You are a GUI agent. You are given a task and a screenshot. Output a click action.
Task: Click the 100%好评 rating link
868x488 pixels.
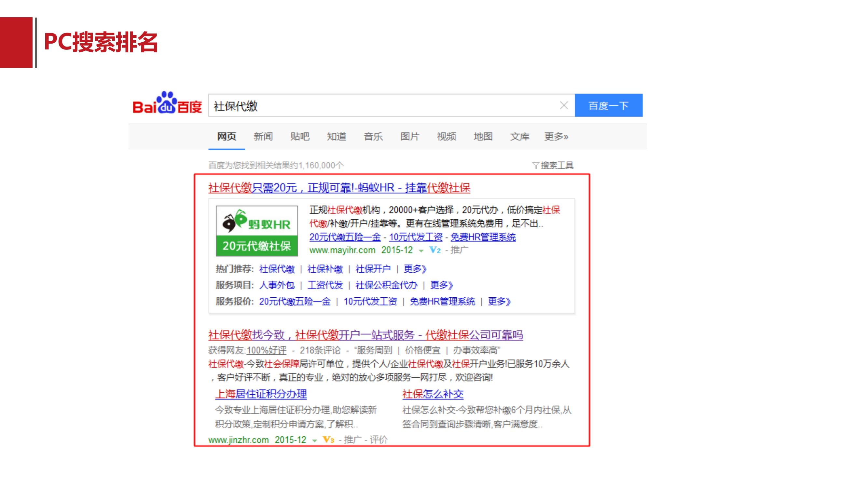point(267,351)
